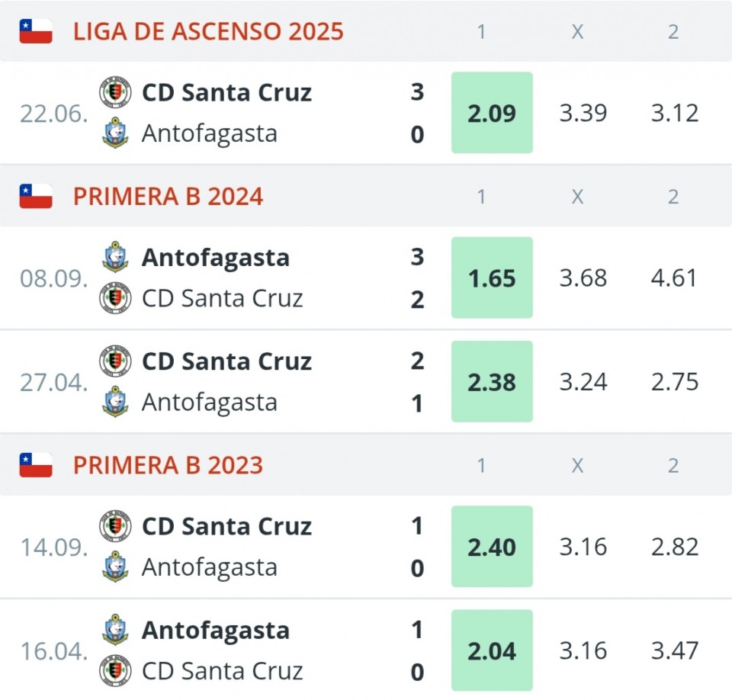Select the 3.47 away odds
The width and height of the screenshot is (732, 700).
tap(674, 651)
